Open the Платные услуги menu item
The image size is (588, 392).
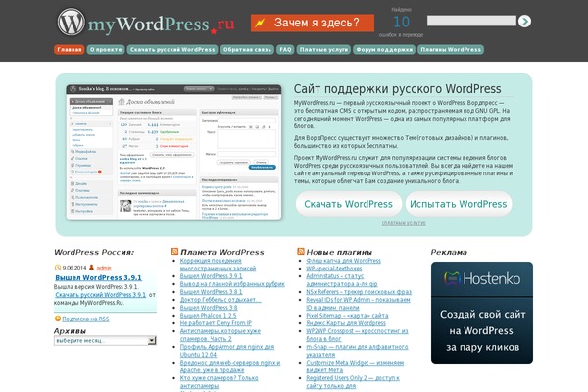click(323, 50)
